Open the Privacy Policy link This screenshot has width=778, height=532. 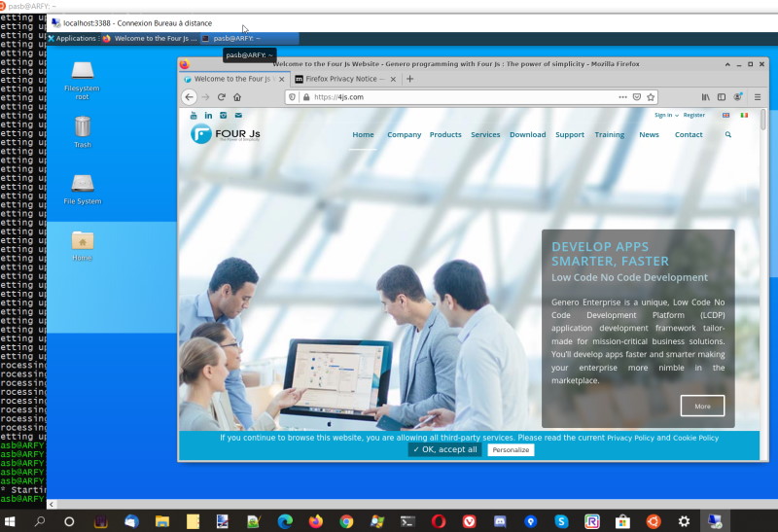coord(630,439)
